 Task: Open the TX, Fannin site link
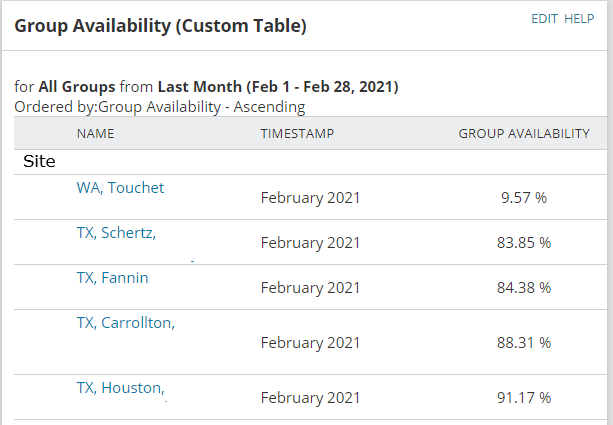tap(112, 278)
